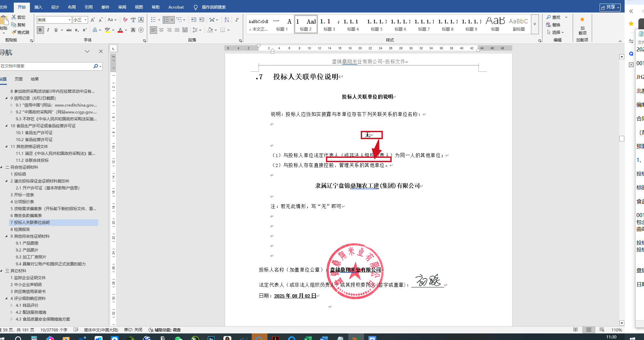Image resolution: width=644 pixels, height=340 pixels.
Task: Increase paragraph indent
Action: (x=202, y=20)
